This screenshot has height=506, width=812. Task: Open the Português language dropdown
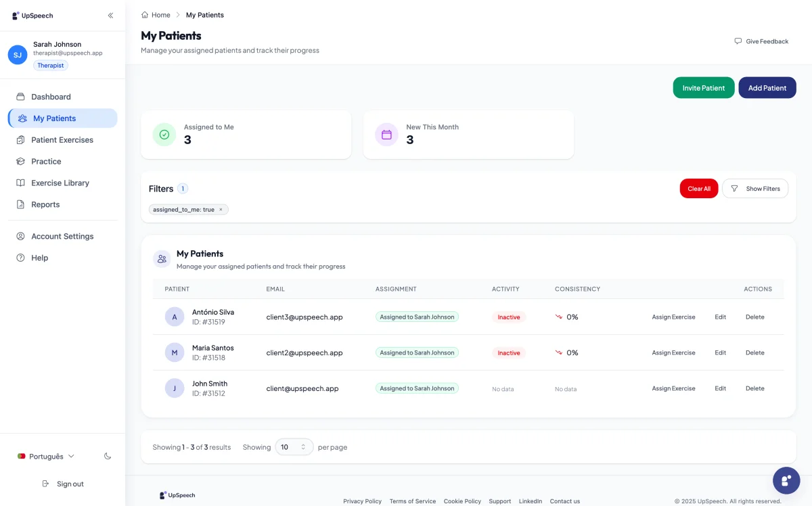point(46,457)
